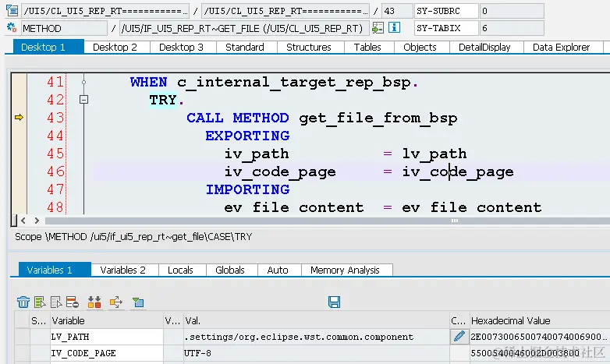Image resolution: width=610 pixels, height=364 pixels.
Task: Click the green list icon beside the trash can
Action: pyautogui.click(x=40, y=302)
